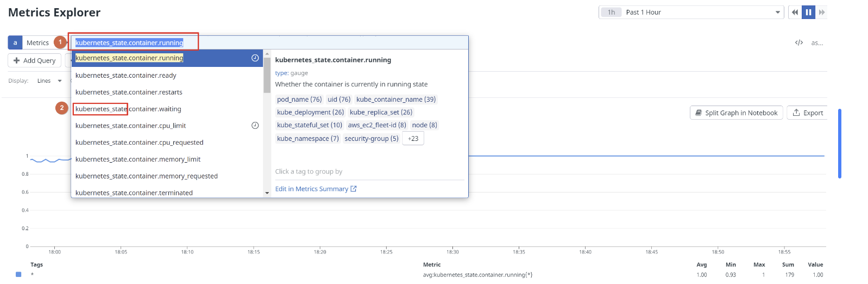Click the Max column header

pos(759,265)
